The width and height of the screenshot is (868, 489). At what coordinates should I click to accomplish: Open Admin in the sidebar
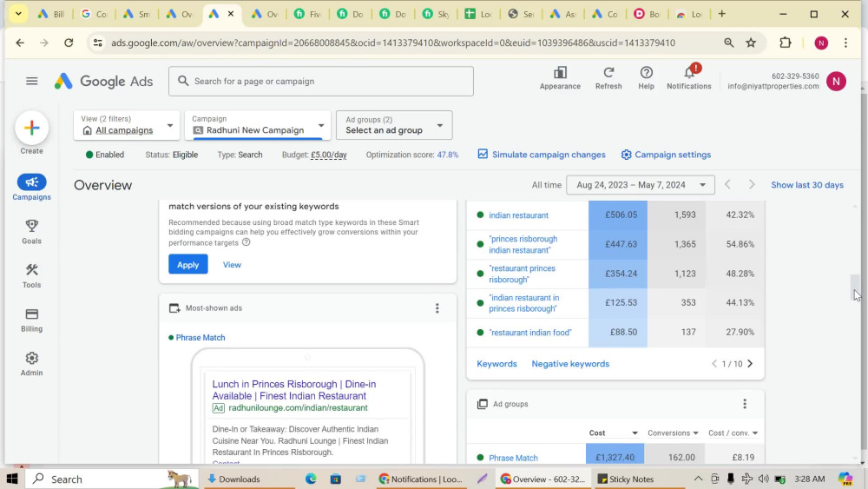31,363
